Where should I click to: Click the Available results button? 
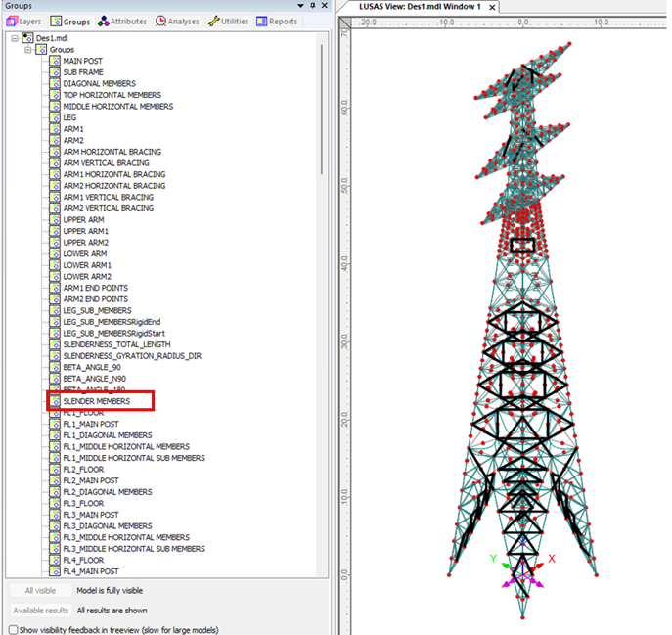coord(39,610)
